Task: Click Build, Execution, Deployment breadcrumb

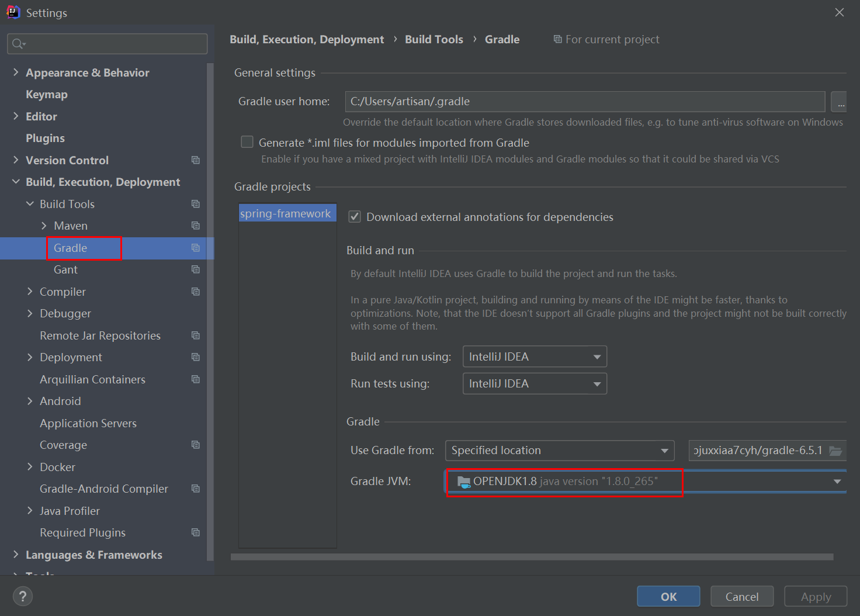Action: (x=307, y=39)
